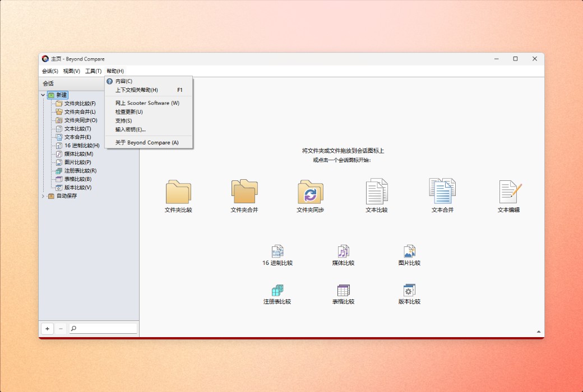
Task: Click the small arrow at the window's bottom-right
Action: click(538, 332)
